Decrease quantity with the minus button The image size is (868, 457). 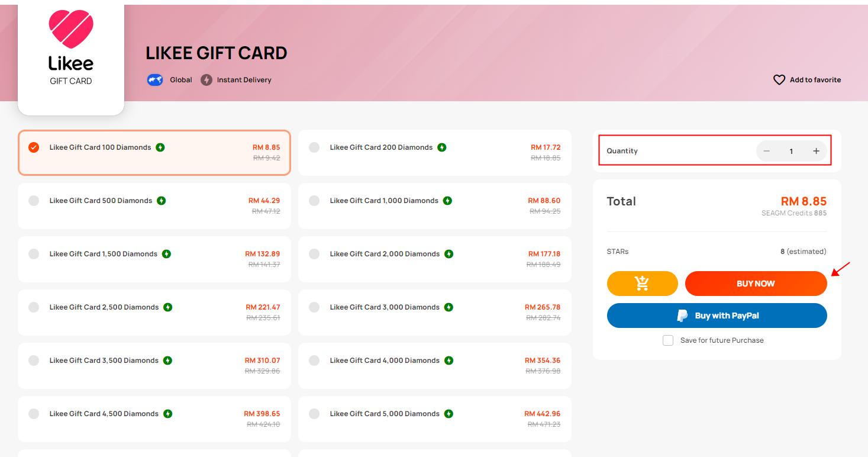pos(767,151)
